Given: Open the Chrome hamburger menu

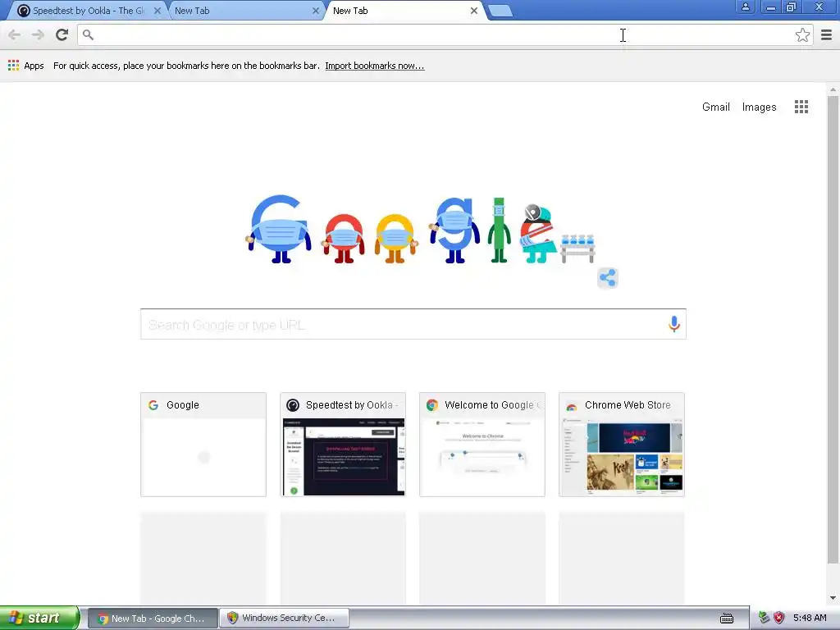Looking at the screenshot, I should point(827,34).
